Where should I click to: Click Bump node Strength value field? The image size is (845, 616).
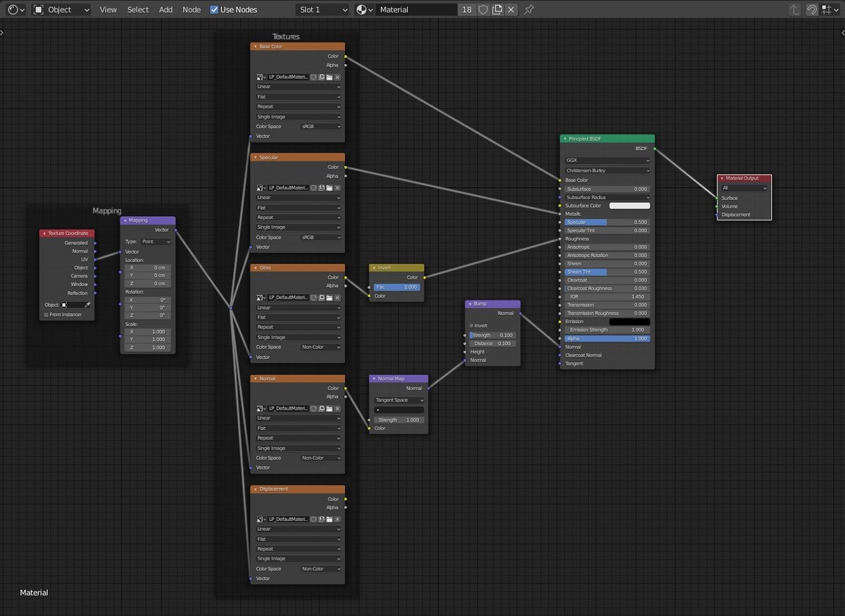pyautogui.click(x=493, y=335)
